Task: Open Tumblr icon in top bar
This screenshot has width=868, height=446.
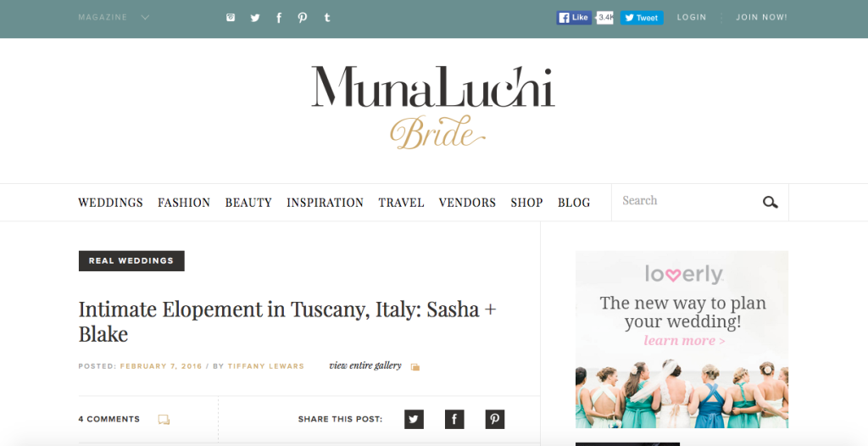Action: point(327,17)
